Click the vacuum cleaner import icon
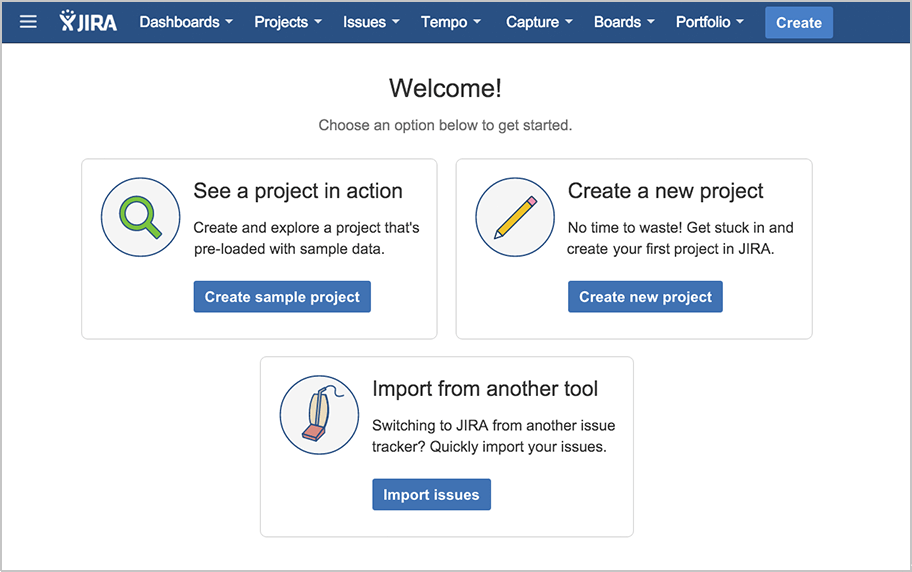This screenshot has height=572, width=912. [x=319, y=415]
